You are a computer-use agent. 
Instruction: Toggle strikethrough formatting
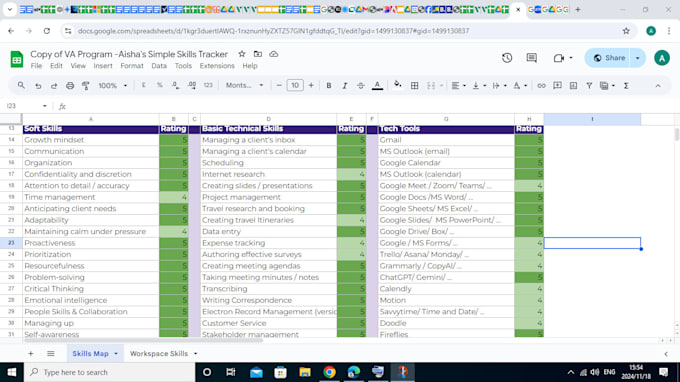tap(361, 85)
